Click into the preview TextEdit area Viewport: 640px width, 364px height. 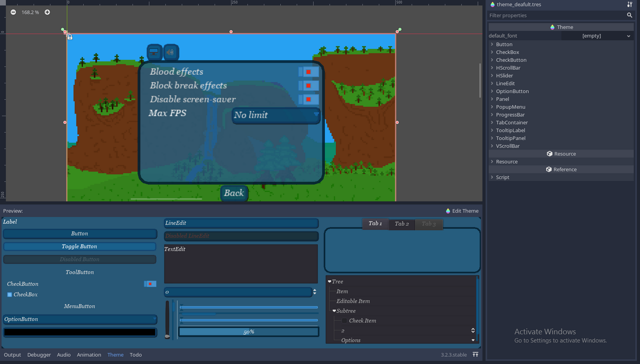click(241, 264)
